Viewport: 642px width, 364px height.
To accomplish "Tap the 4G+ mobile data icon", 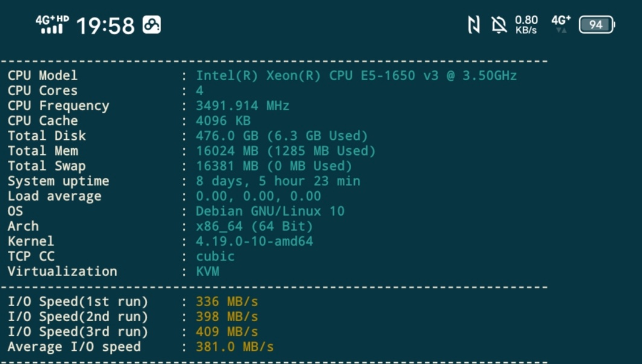I will click(561, 25).
